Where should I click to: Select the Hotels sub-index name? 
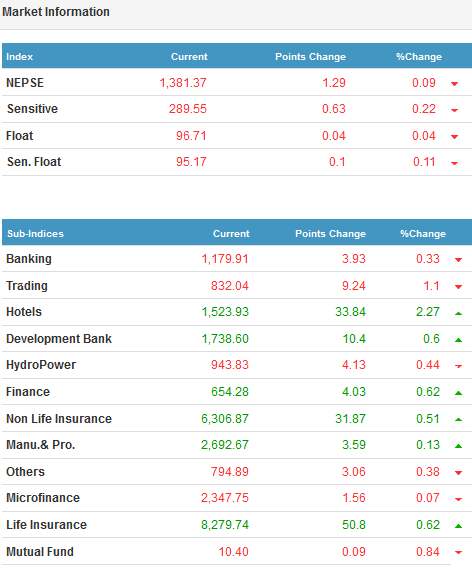coord(24,312)
